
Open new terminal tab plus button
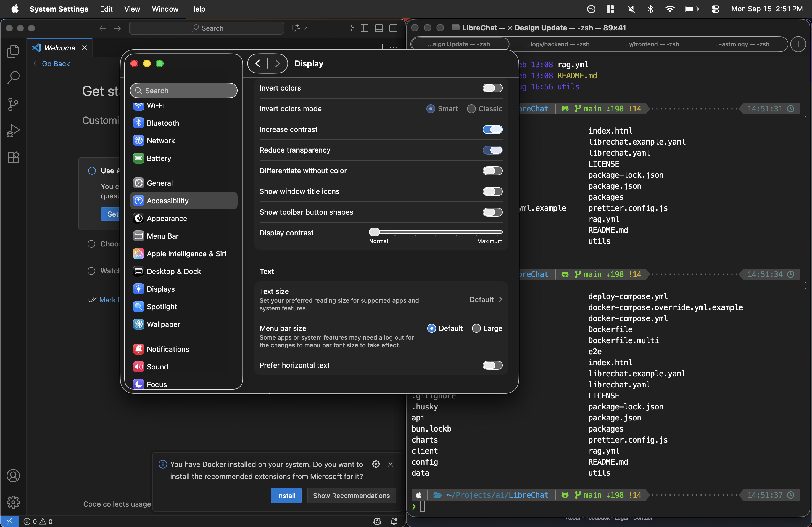(x=798, y=44)
